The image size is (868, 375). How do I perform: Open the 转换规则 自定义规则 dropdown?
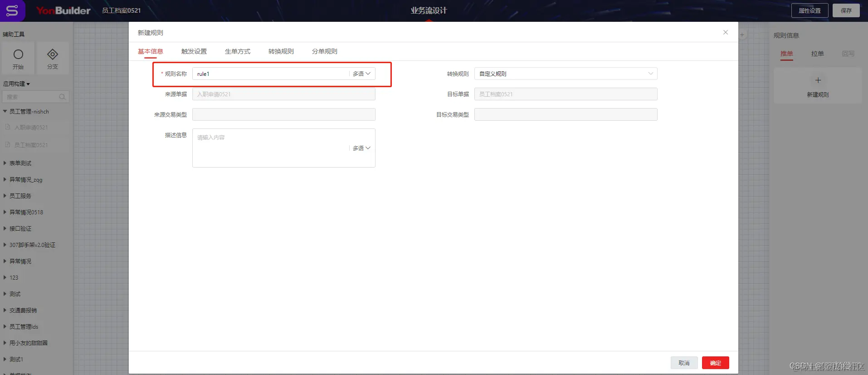[x=566, y=74]
